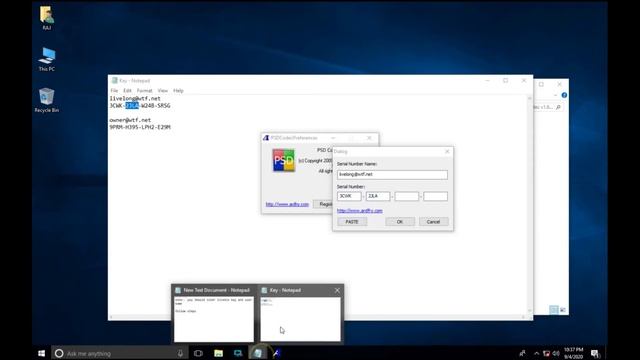Click the PASTE button in serial dialog
640x360 pixels.
coord(352,222)
